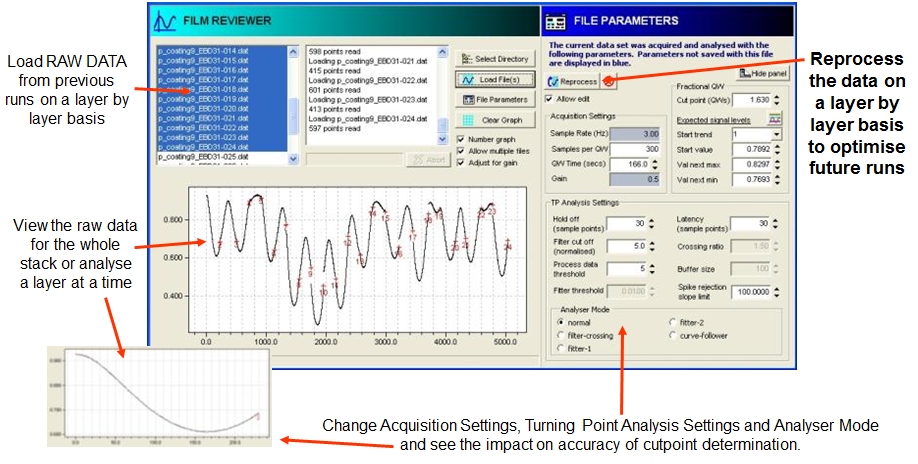Select the curve-follower analyser mode
The width and height of the screenshot is (918, 464).
(673, 335)
